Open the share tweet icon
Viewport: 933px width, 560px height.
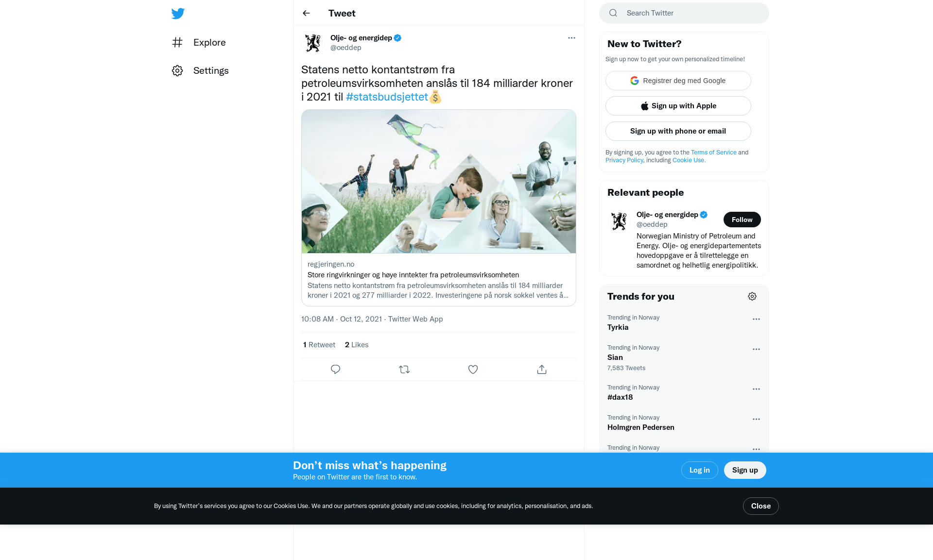(x=542, y=369)
